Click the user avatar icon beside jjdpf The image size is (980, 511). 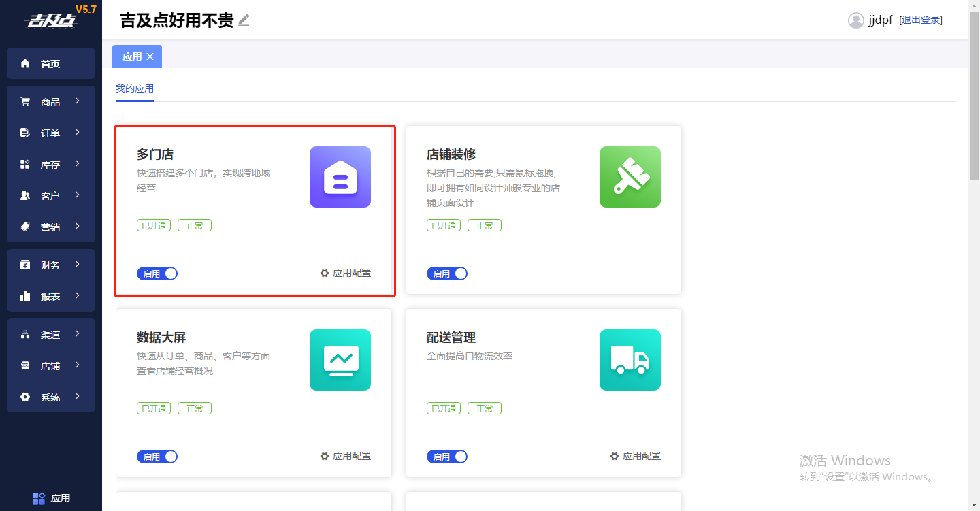(x=856, y=20)
